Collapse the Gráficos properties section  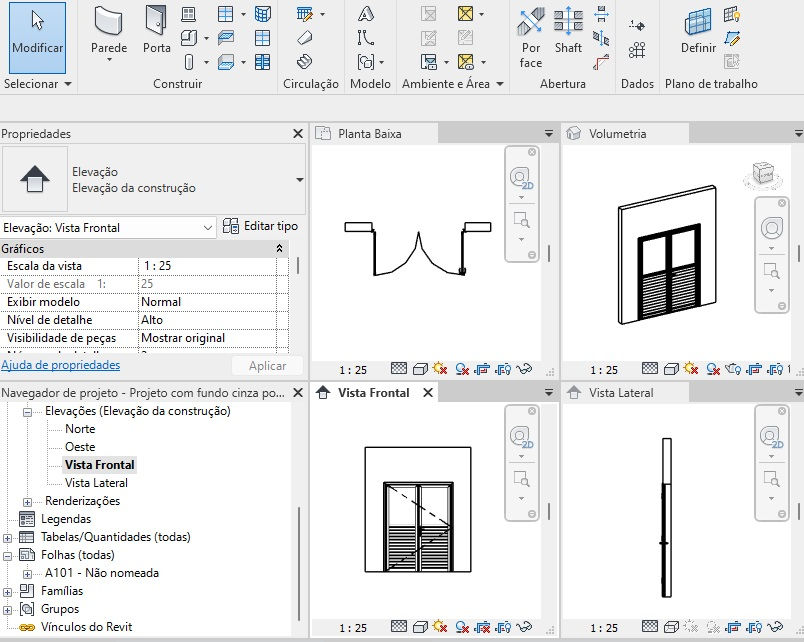click(x=279, y=249)
